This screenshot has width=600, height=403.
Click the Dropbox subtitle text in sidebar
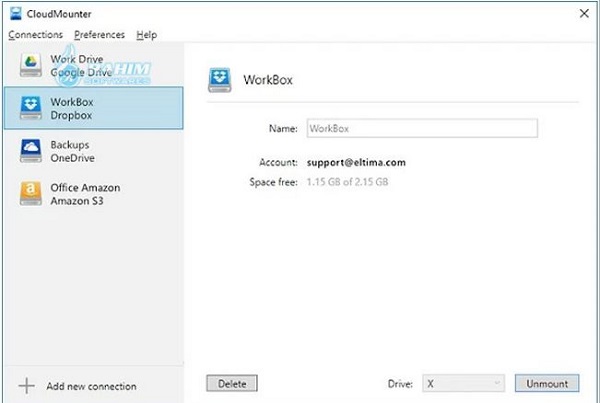point(71,115)
